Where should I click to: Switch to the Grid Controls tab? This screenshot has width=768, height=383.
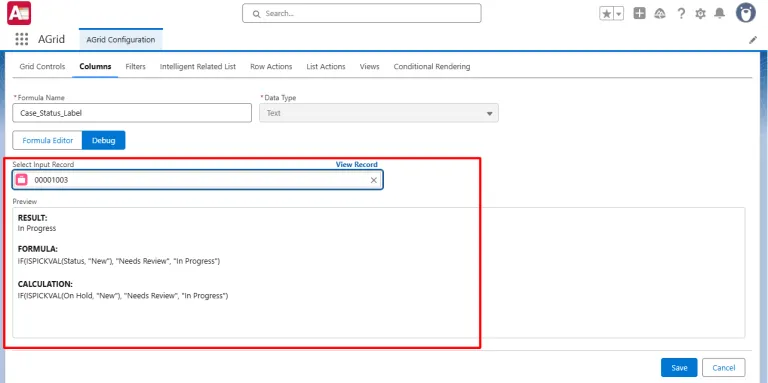pos(42,67)
